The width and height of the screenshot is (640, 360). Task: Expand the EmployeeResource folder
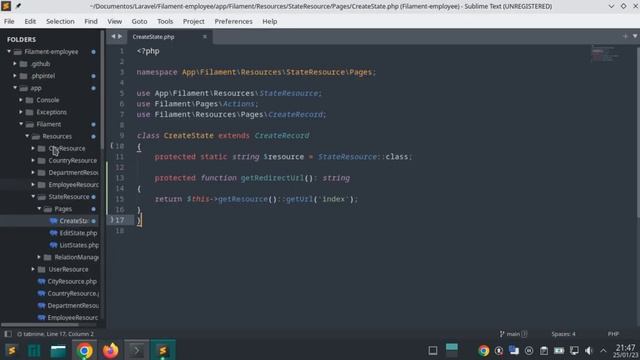click(33, 184)
